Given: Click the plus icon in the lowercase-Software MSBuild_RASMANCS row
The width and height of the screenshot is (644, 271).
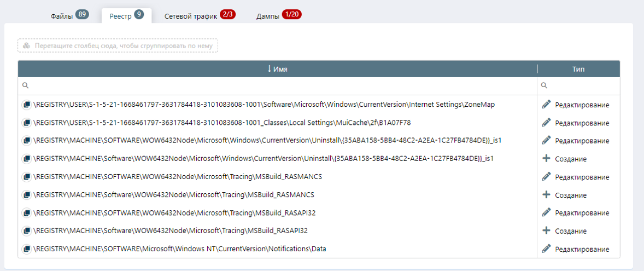Looking at the screenshot, I should tap(546, 195).
